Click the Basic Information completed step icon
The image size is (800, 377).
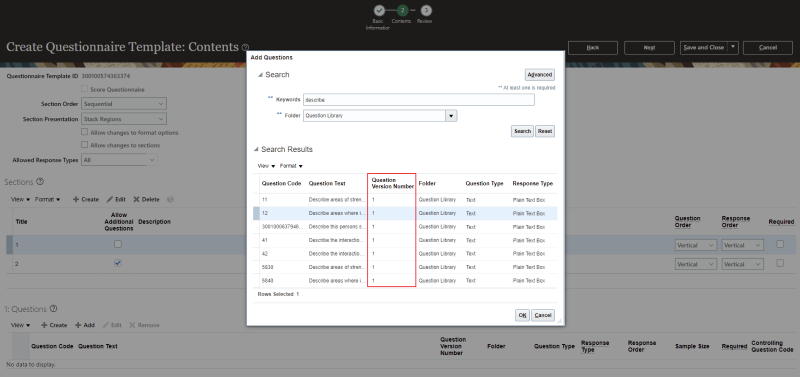click(x=379, y=10)
